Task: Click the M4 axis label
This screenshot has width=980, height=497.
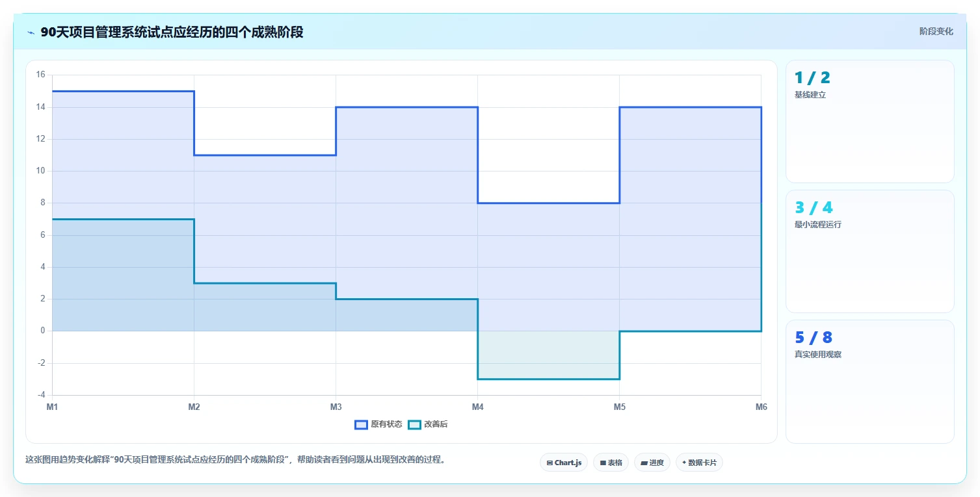Action: pyautogui.click(x=477, y=407)
